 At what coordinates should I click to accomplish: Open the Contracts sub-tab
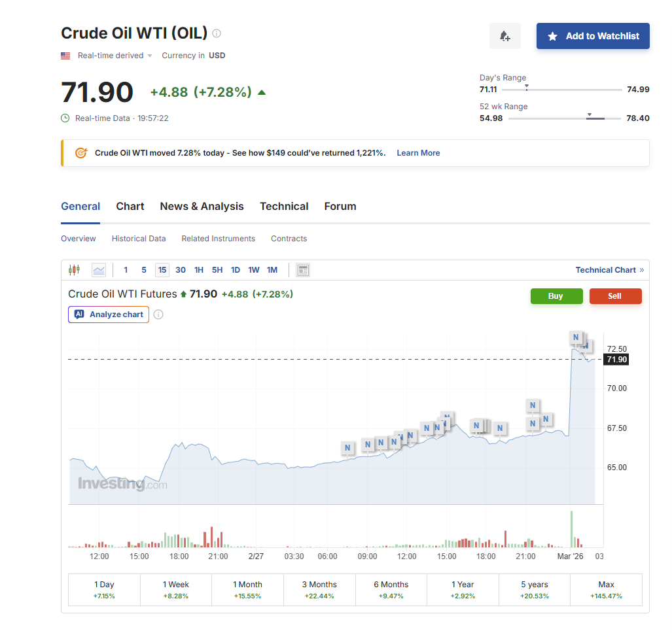[289, 239]
